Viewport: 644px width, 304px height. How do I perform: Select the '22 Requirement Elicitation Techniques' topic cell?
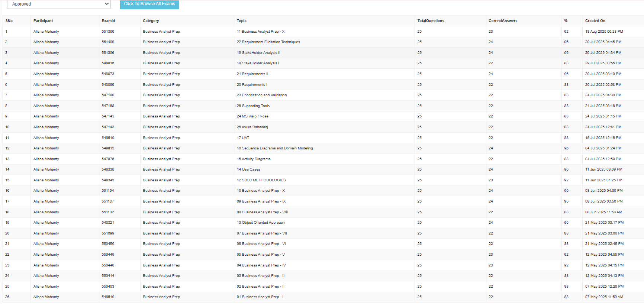point(268,42)
